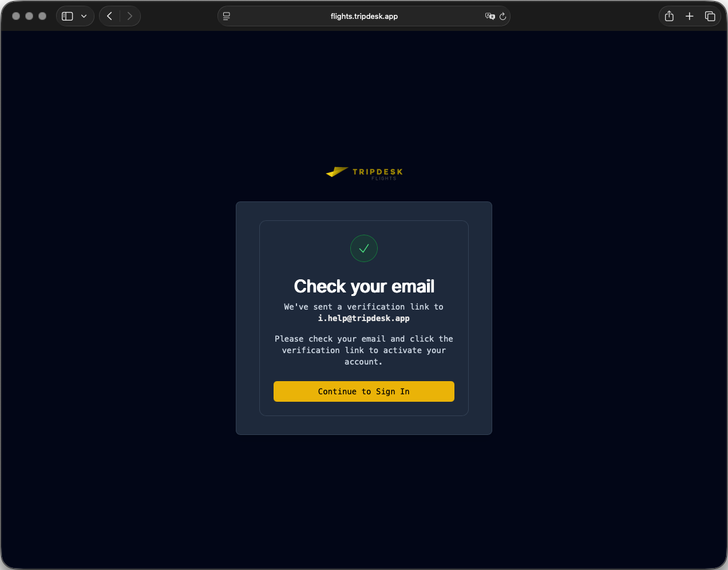Viewport: 728px width, 570px height.
Task: Go forward to the next page
Action: (x=130, y=16)
